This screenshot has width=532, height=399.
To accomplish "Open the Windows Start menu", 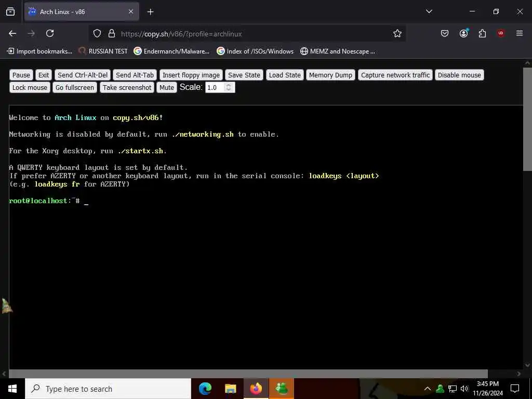I will pos(12,389).
